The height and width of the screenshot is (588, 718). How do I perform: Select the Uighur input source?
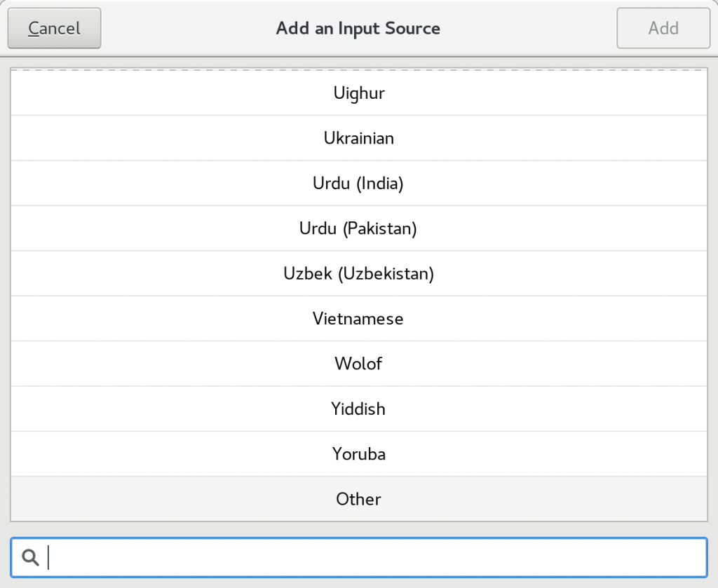tap(358, 93)
